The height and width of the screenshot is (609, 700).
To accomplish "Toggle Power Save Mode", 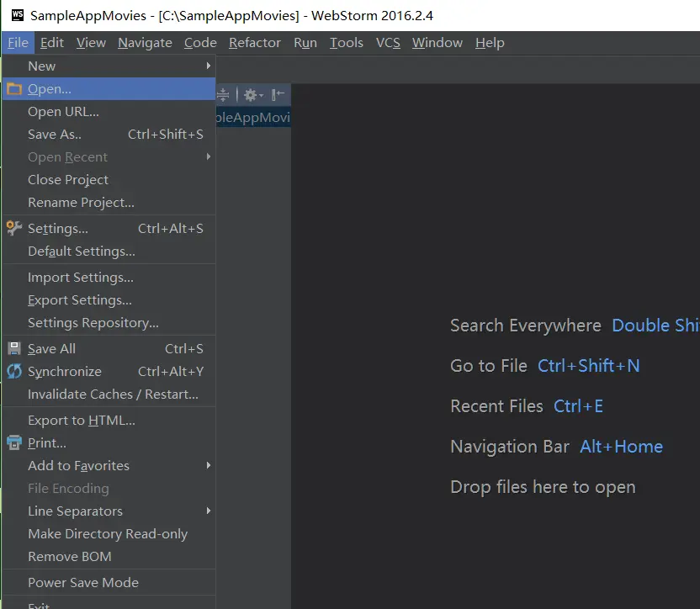I will [109, 583].
